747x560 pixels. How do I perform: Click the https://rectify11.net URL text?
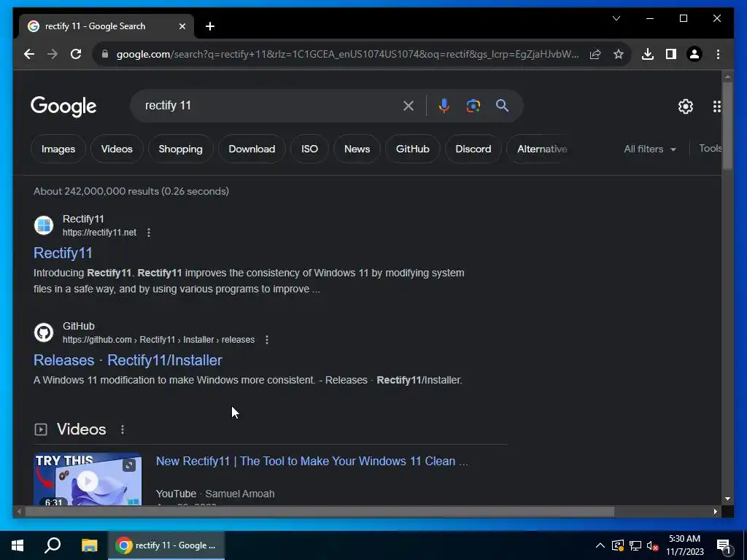[99, 233]
